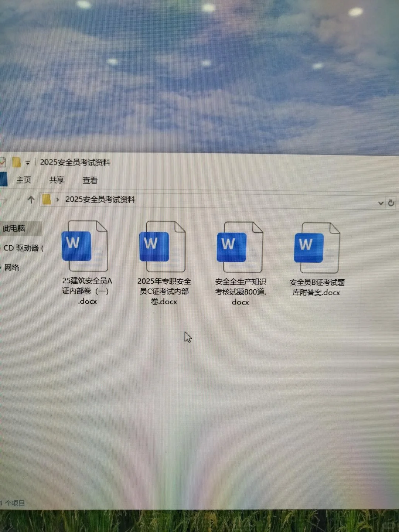
Task: Open the address bar dropdown chevron
Action: [x=381, y=203]
